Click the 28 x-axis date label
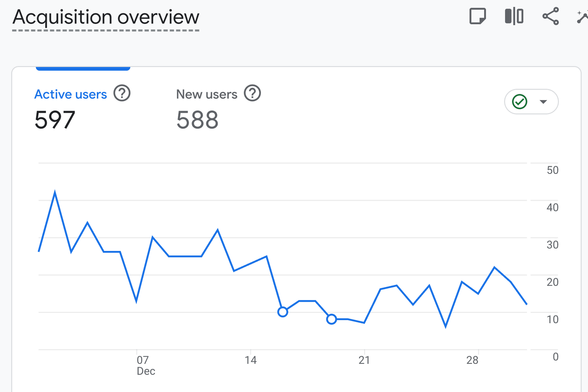The image size is (588, 392). tap(472, 360)
